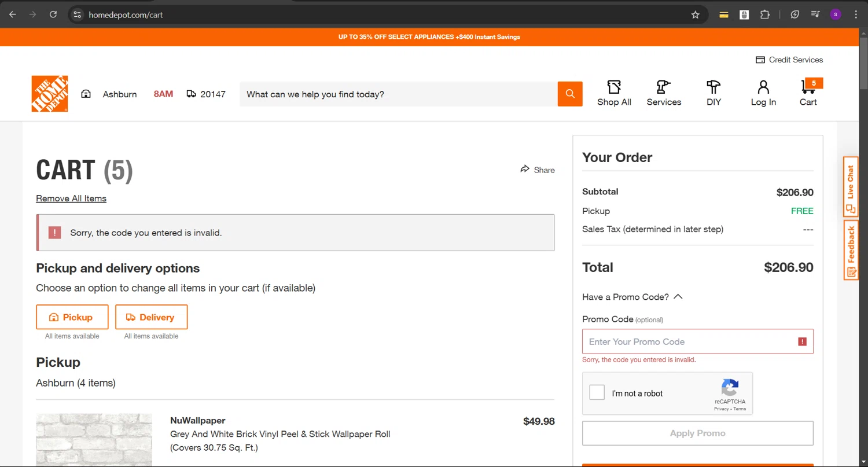Image resolution: width=868 pixels, height=467 pixels.
Task: Open the Log In account menu
Action: (x=763, y=93)
